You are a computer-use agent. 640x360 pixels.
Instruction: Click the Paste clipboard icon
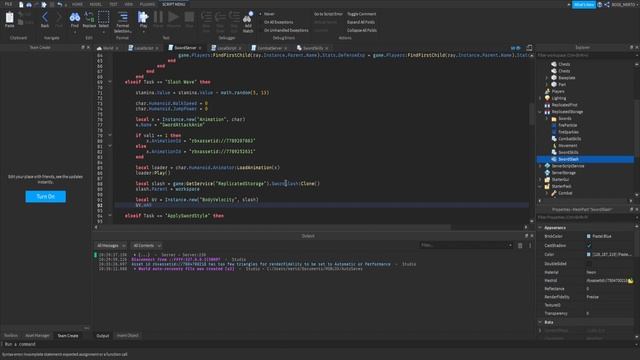(9, 19)
